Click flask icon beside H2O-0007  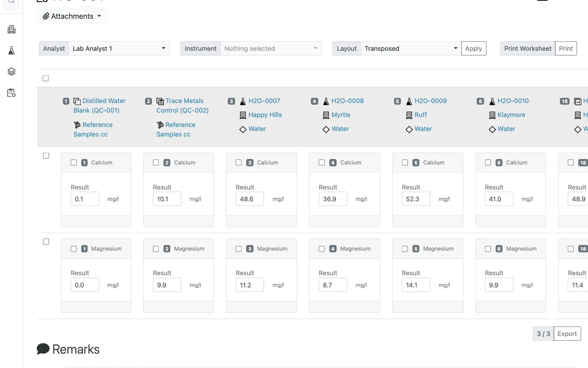click(x=243, y=101)
